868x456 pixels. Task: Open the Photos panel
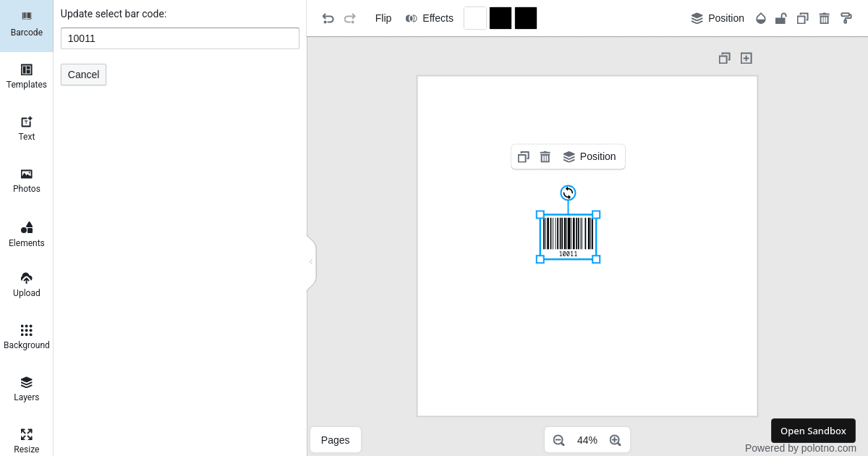click(26, 181)
